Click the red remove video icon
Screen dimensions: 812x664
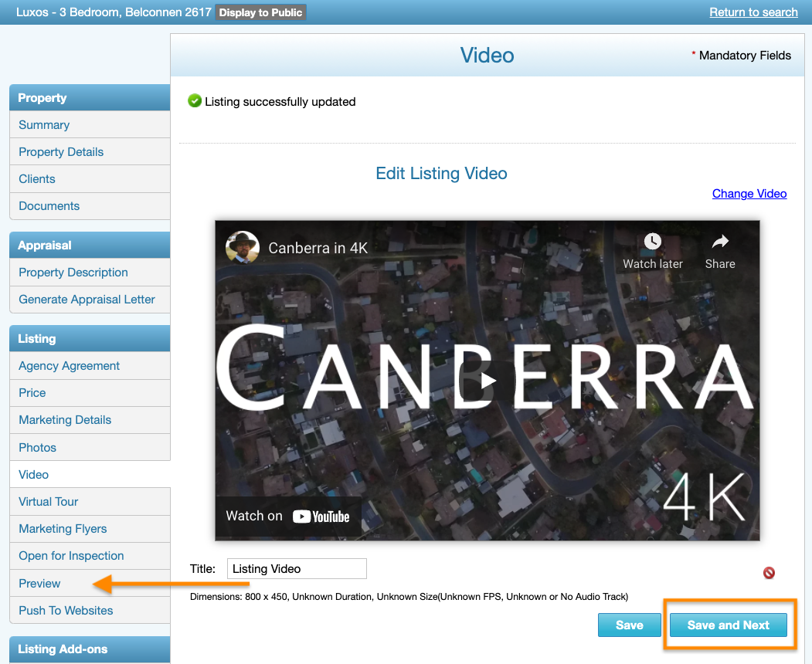[769, 573]
